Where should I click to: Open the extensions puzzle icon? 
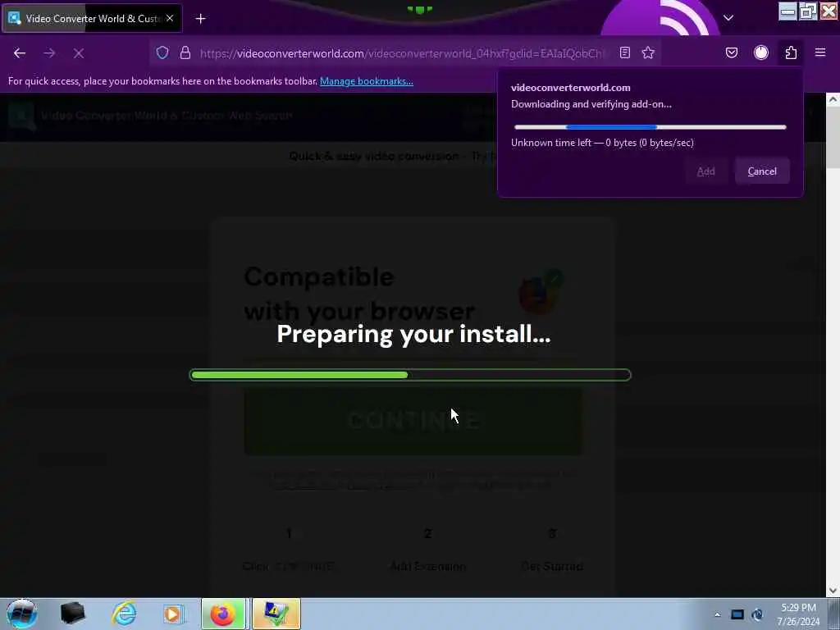[x=792, y=52]
